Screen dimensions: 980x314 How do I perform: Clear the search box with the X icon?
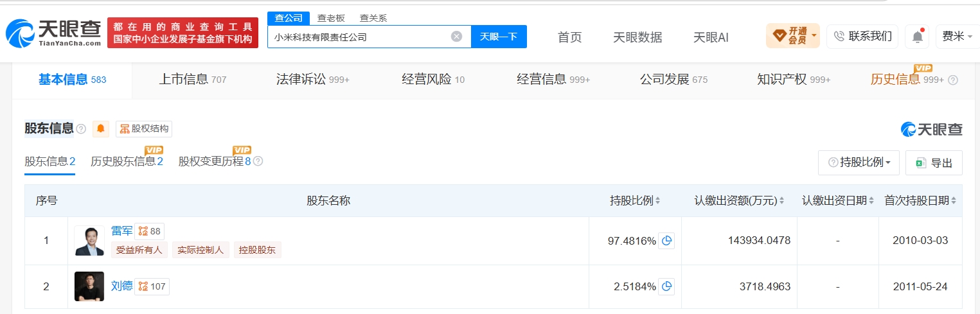click(x=456, y=37)
